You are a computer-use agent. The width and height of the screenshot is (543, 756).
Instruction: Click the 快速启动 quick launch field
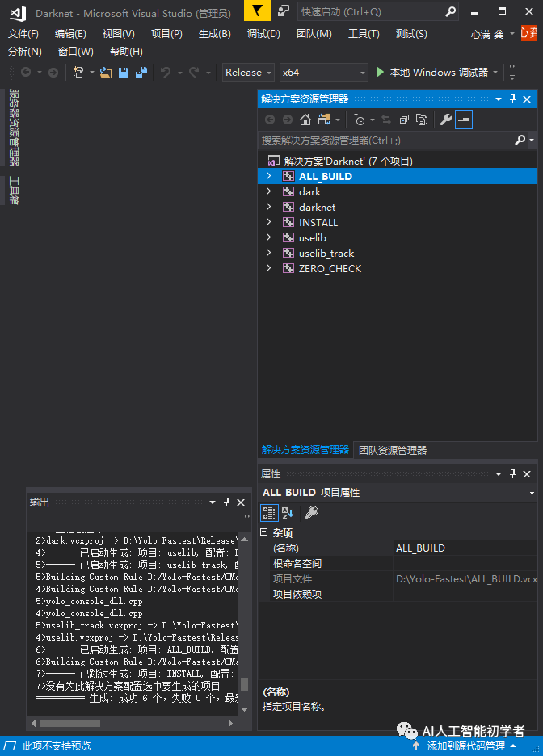click(372, 11)
